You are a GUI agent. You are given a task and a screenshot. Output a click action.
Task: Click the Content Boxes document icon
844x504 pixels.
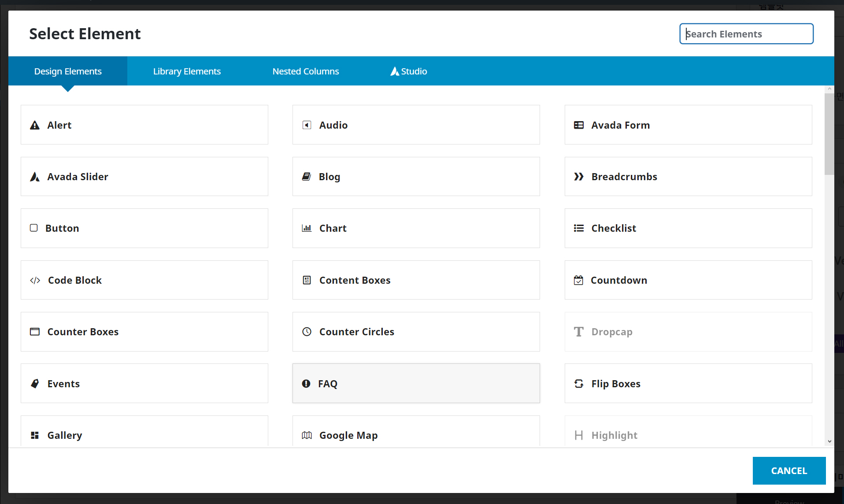coord(307,280)
